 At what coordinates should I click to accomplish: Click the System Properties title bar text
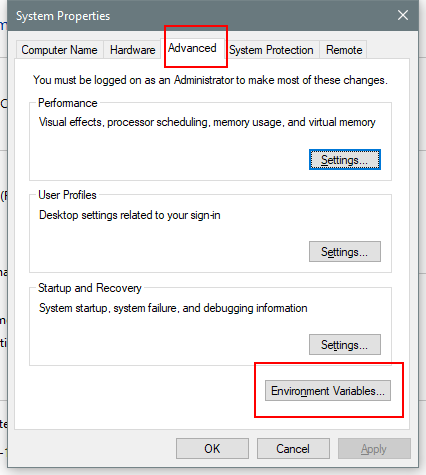coord(63,16)
